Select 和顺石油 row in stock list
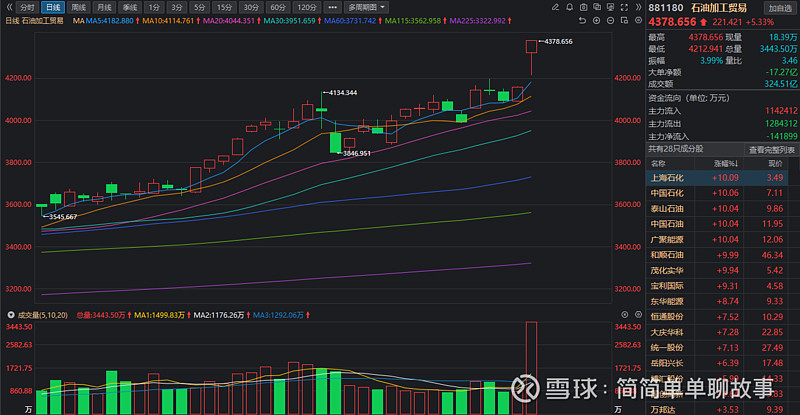The image size is (800, 415). [x=717, y=255]
